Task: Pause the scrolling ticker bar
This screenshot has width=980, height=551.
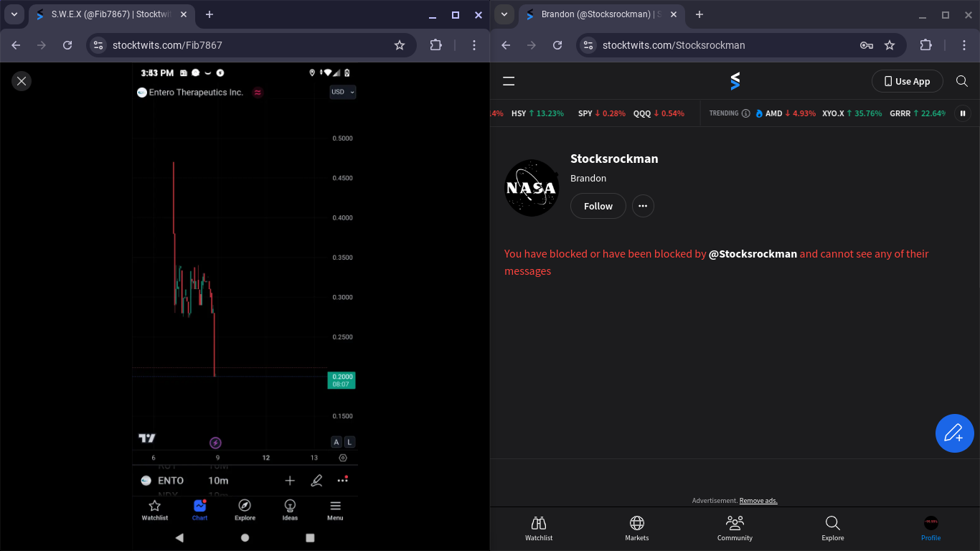Action: (963, 113)
